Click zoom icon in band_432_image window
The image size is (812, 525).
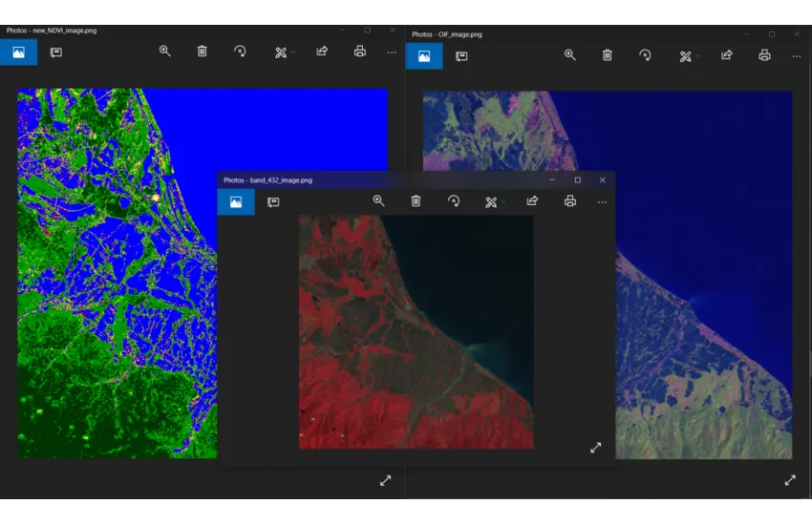pos(378,201)
